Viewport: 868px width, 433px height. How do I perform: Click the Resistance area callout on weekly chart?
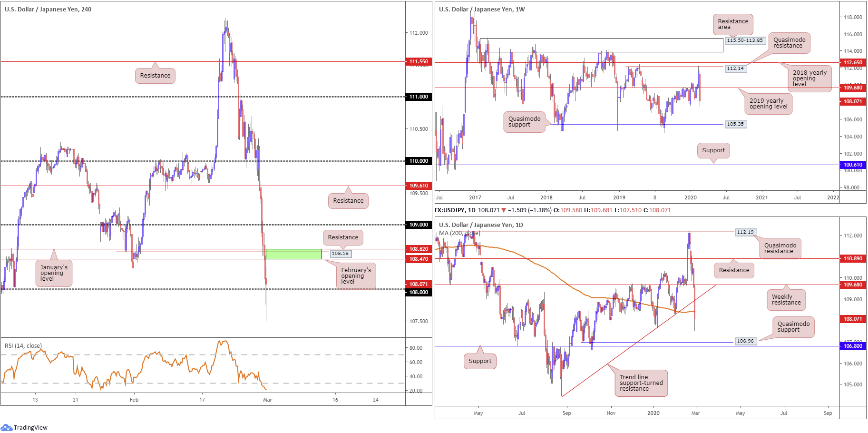point(733,24)
